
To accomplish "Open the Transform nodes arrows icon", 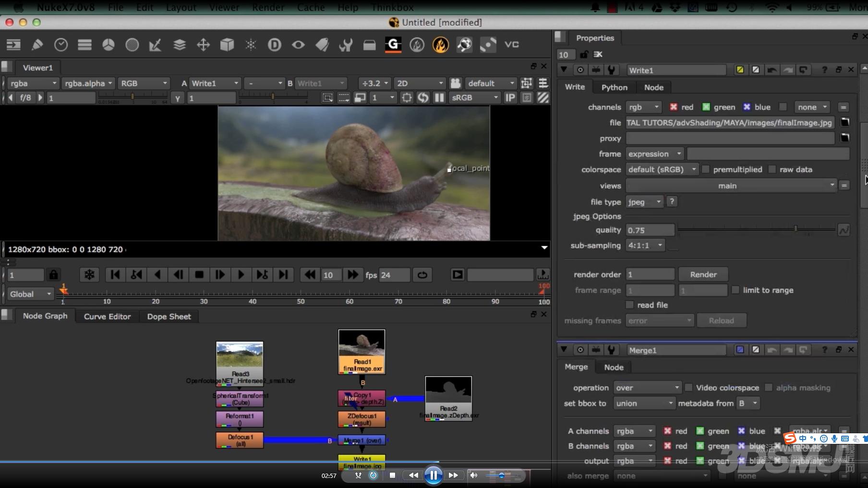I will [x=203, y=45].
